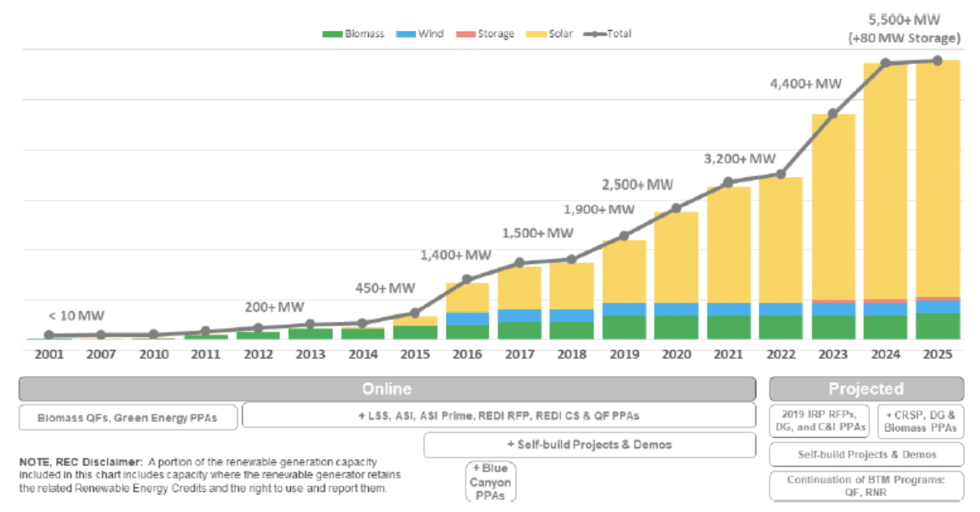Screen dimensions: 980x512
Task: Click the 2019 IRP RFPs, DG box
Action: (x=820, y=422)
